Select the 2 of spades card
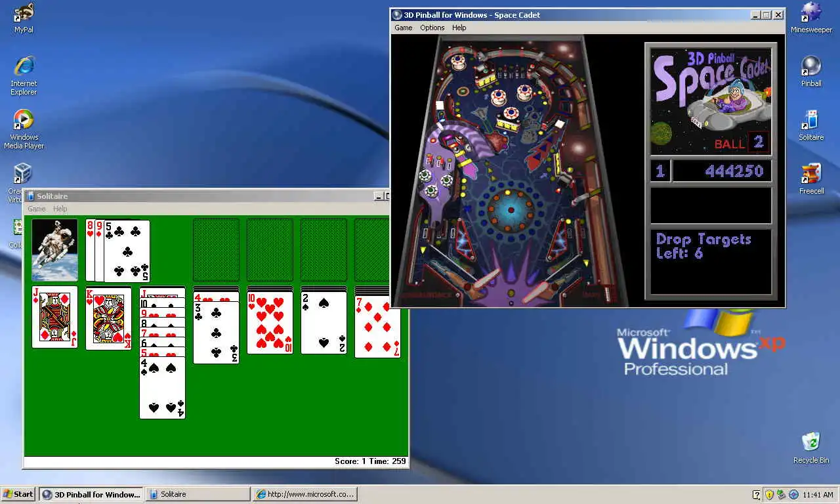 (x=324, y=322)
